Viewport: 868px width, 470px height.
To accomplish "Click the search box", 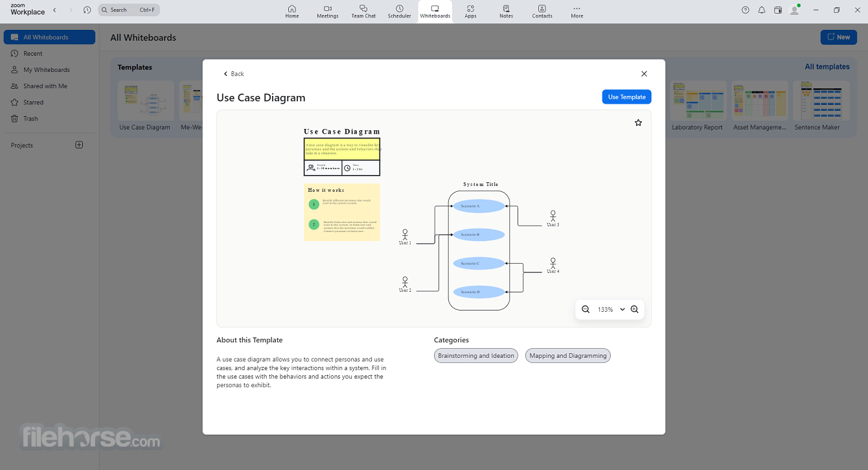I will pos(129,10).
